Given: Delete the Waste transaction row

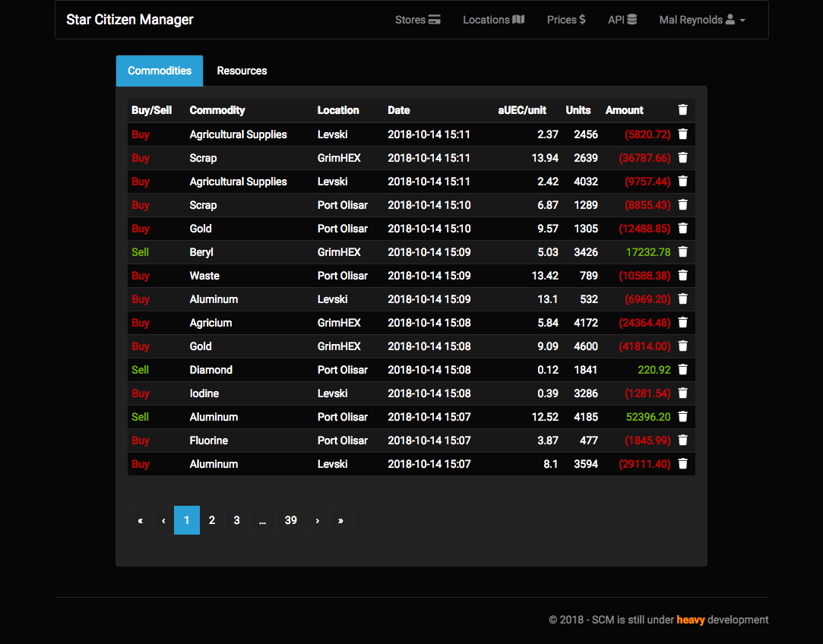Looking at the screenshot, I should [x=682, y=276].
